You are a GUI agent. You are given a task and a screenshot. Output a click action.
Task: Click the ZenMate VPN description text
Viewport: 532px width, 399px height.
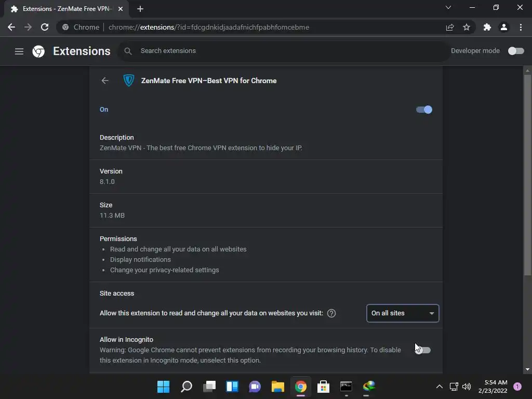[x=201, y=148]
